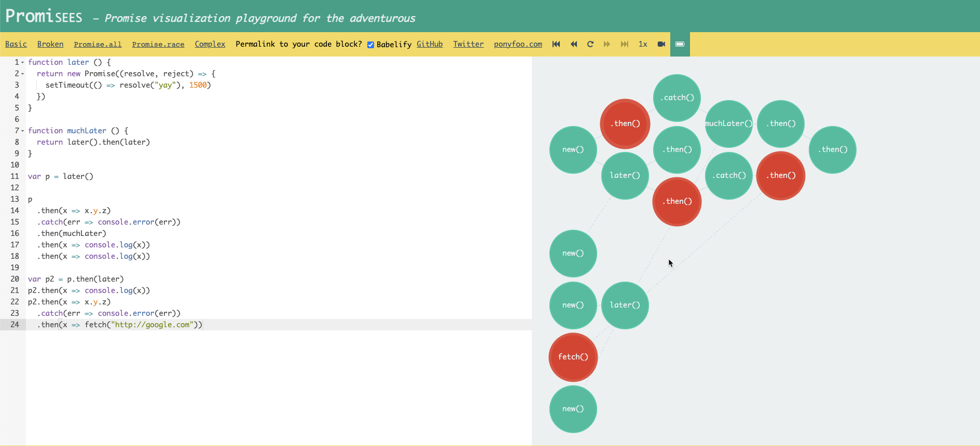
Task: Step back with the rewind button
Action: tap(573, 44)
